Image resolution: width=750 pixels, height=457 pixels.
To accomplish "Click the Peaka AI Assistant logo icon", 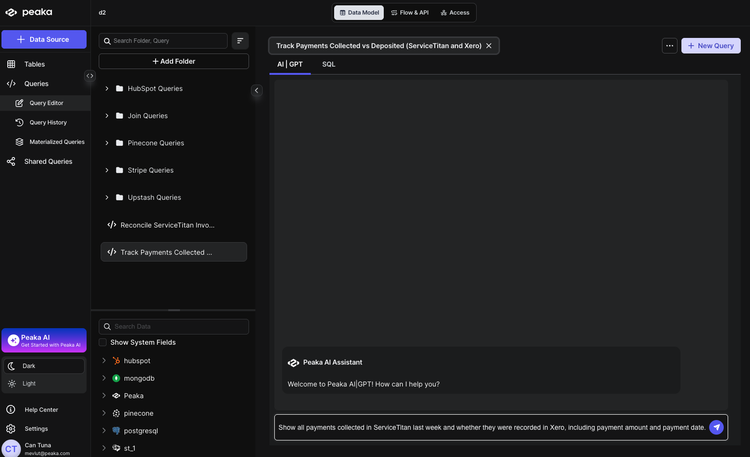I will click(x=293, y=363).
